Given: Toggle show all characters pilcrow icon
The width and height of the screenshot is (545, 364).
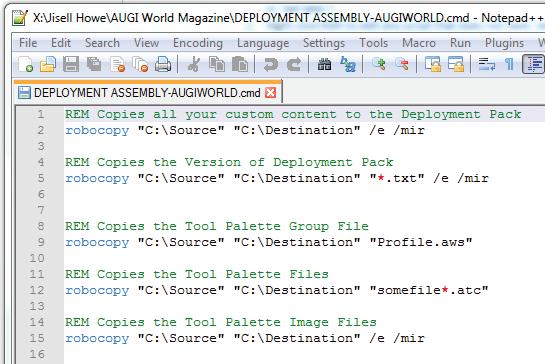Looking at the screenshot, I should 509,64.
